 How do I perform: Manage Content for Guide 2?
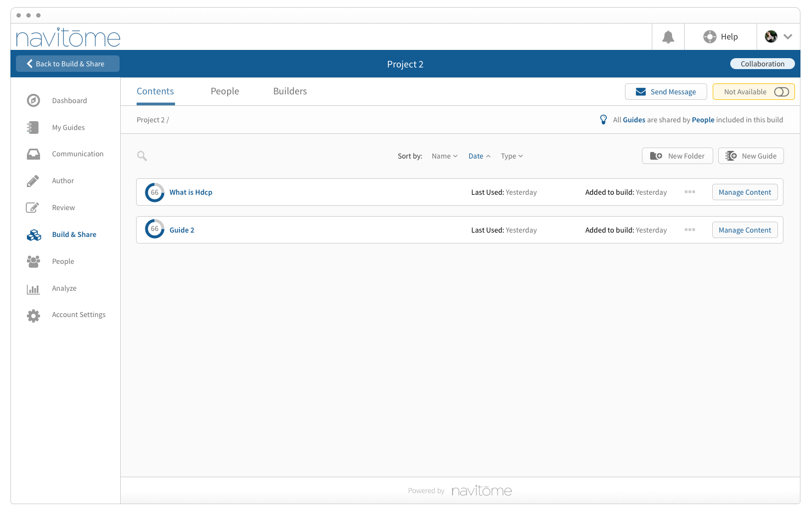point(745,230)
